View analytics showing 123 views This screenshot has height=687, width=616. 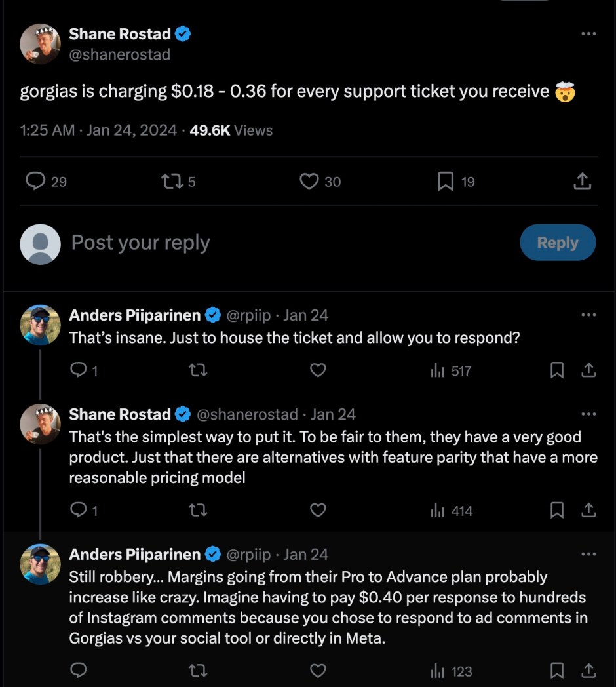click(x=451, y=671)
